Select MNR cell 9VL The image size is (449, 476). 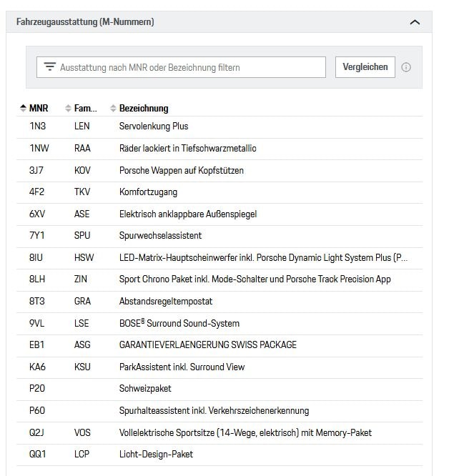(x=36, y=323)
